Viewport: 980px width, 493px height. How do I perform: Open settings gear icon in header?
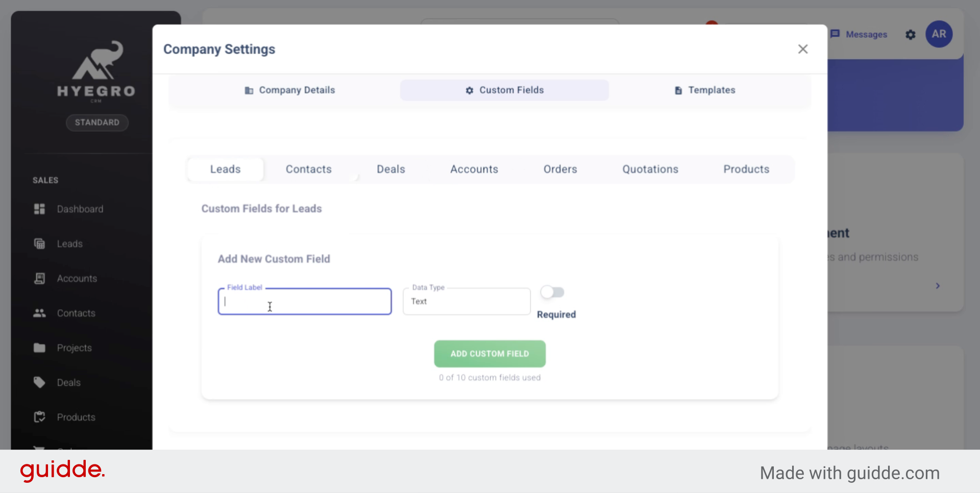910,35
